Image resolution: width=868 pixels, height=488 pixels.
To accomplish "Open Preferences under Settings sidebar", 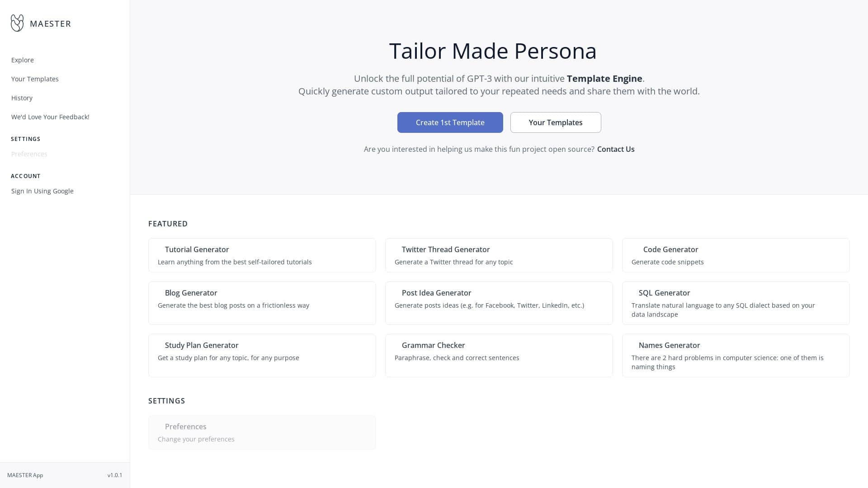I will pyautogui.click(x=29, y=154).
